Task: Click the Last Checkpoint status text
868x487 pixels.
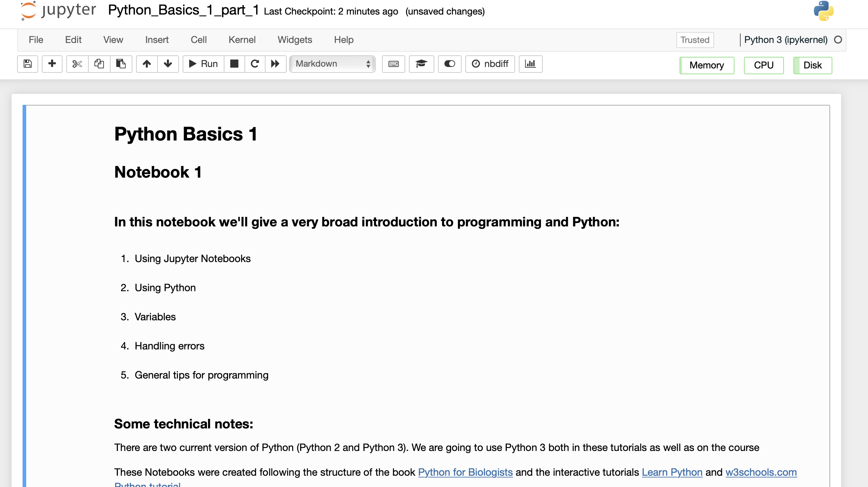Action: (331, 11)
